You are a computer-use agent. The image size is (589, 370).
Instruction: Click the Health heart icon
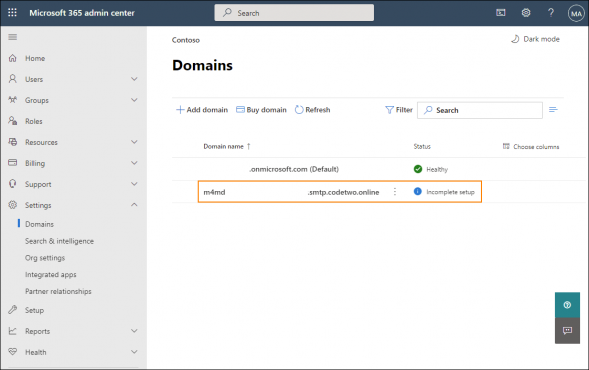click(x=13, y=352)
